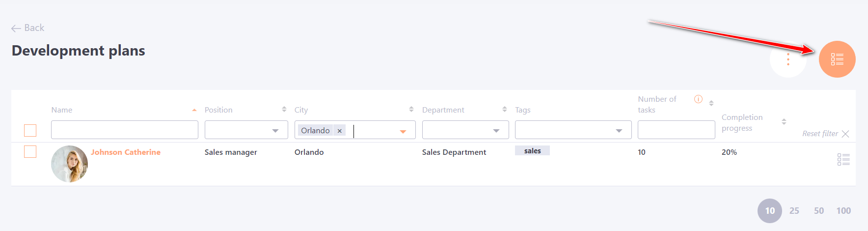Click the orange list view button
This screenshot has height=231, width=868.
point(837,59)
